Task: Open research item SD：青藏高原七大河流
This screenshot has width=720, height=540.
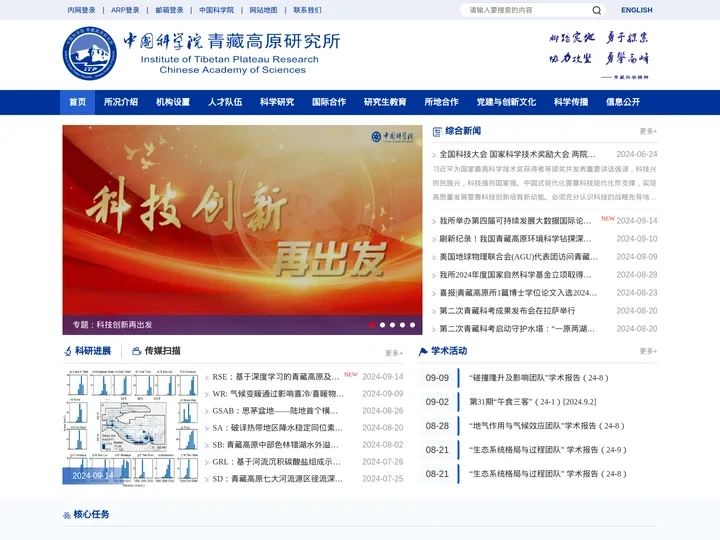Action: tap(277, 479)
